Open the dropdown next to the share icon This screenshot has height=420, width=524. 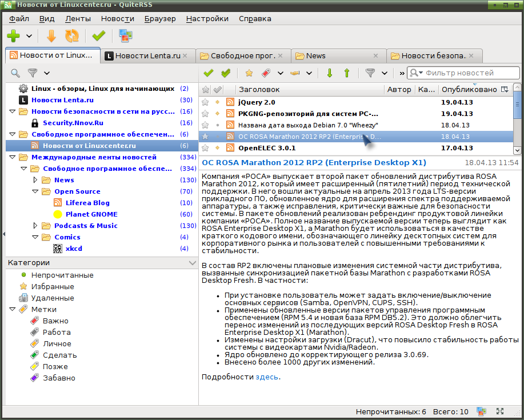[309, 73]
